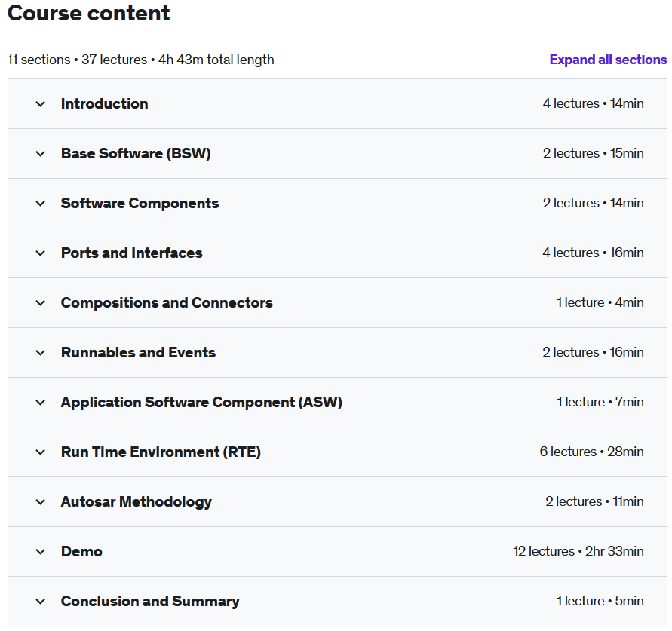Image resolution: width=672 pixels, height=631 pixels.
Task: Open the Base Software (BSW) title
Action: [136, 153]
